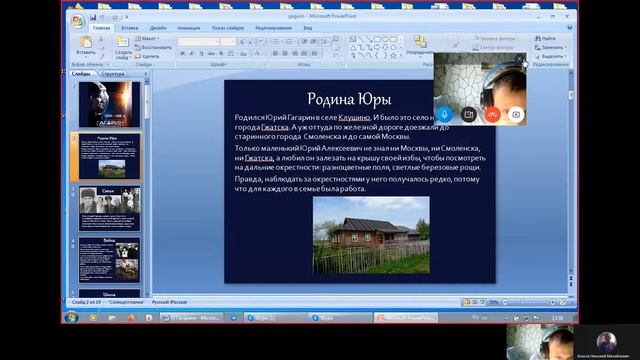Switch to Slide Sorter view

click(474, 302)
